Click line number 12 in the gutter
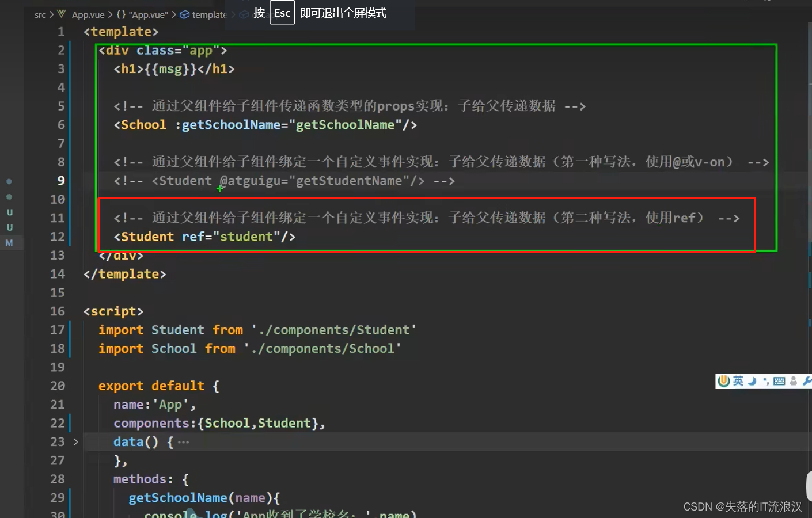This screenshot has width=812, height=518. click(58, 237)
